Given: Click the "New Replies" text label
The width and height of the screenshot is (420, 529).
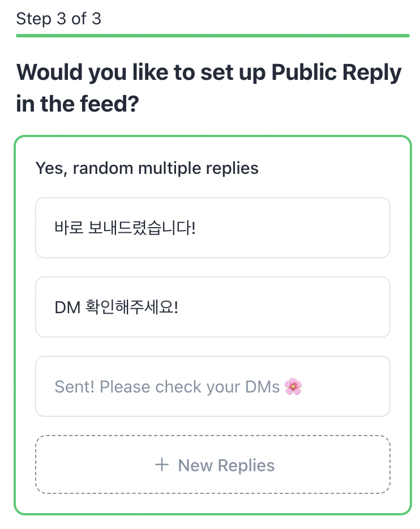Looking at the screenshot, I should [x=226, y=466].
